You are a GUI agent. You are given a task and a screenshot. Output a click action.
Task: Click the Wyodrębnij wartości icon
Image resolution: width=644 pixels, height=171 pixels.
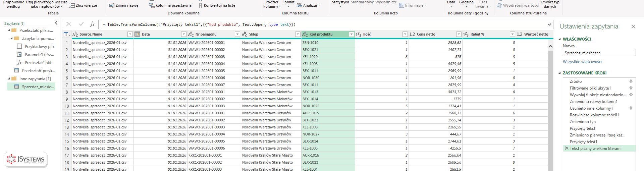click(499, 5)
